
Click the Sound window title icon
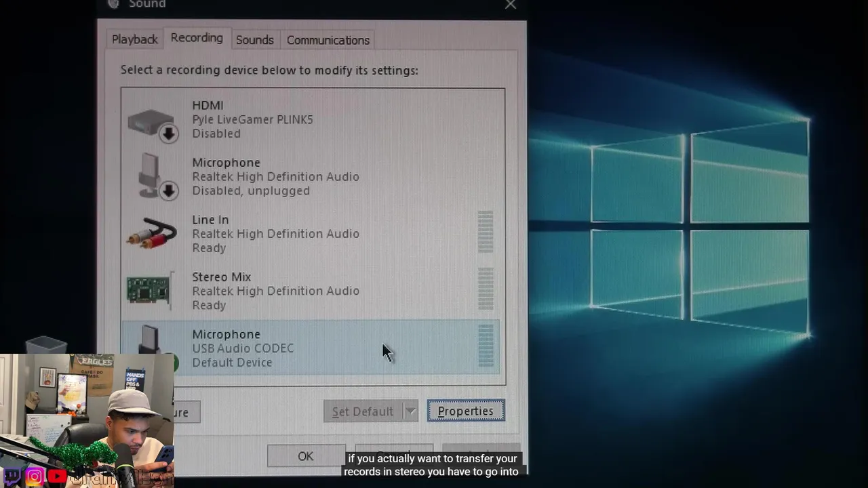(x=113, y=4)
